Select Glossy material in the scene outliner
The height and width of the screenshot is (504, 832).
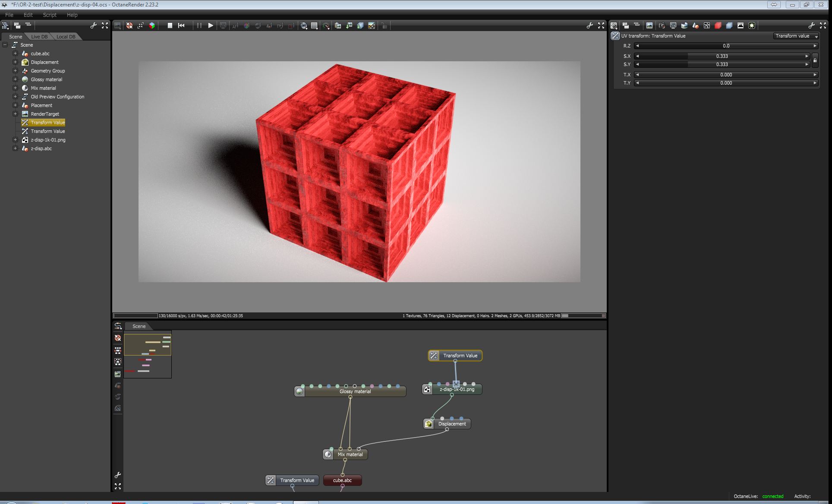coord(46,79)
